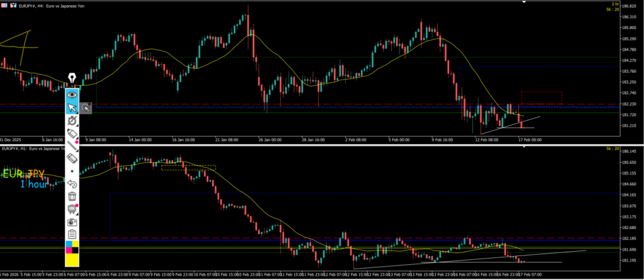Clear all ink with the trash icon
Image resolution: width=644 pixels, height=280 pixels.
72,197
